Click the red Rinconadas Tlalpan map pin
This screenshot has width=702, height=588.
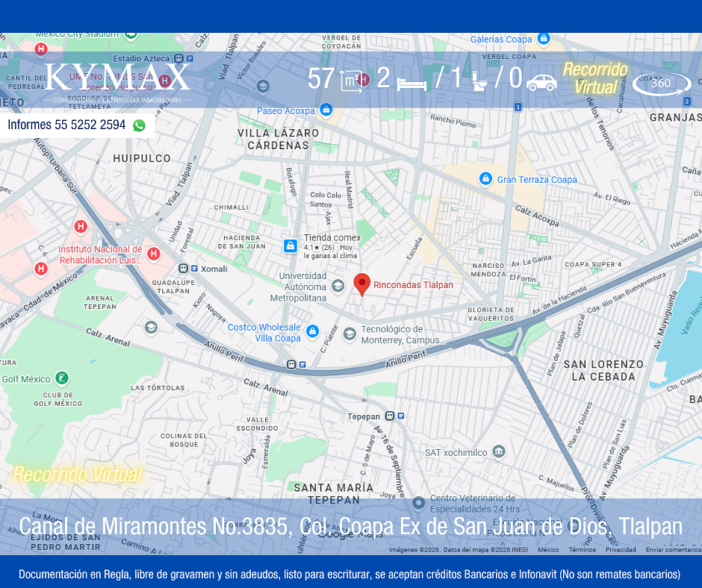pyautogui.click(x=361, y=284)
